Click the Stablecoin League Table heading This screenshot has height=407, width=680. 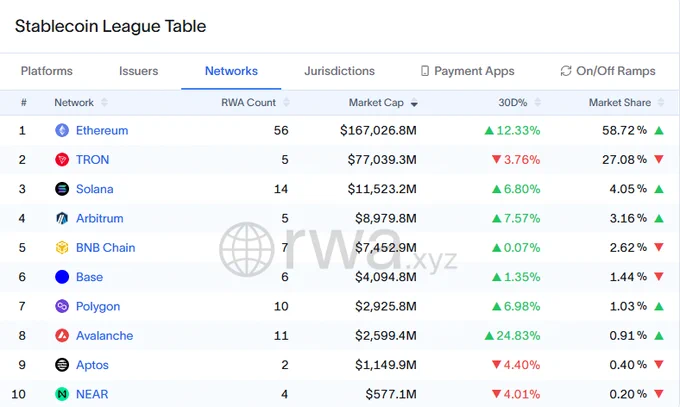[111, 26]
